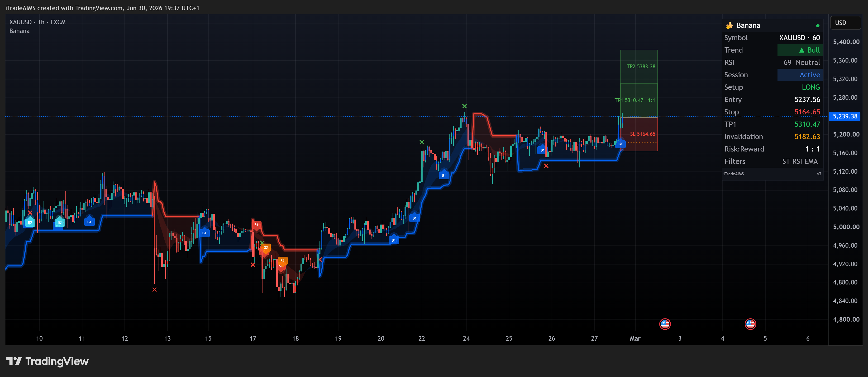Image resolution: width=868 pixels, height=377 pixels.
Task: Select the B1 marker just after date 20
Action: [394, 240]
